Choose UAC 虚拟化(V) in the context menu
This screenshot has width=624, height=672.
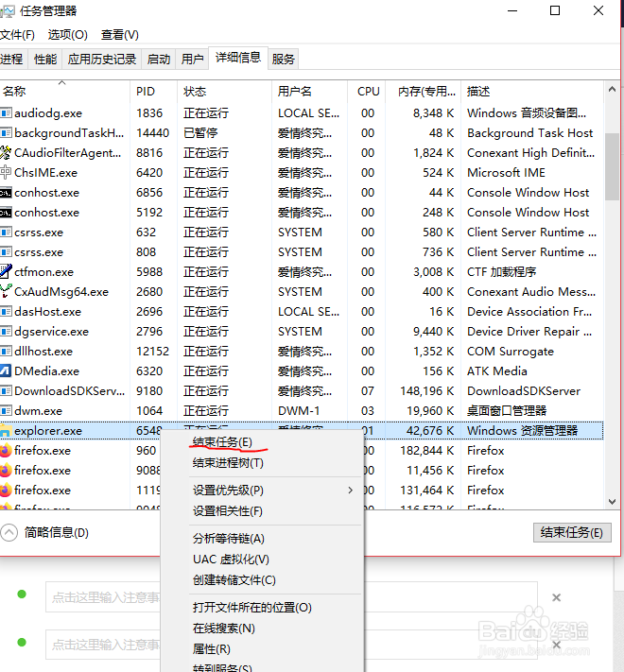(x=231, y=560)
